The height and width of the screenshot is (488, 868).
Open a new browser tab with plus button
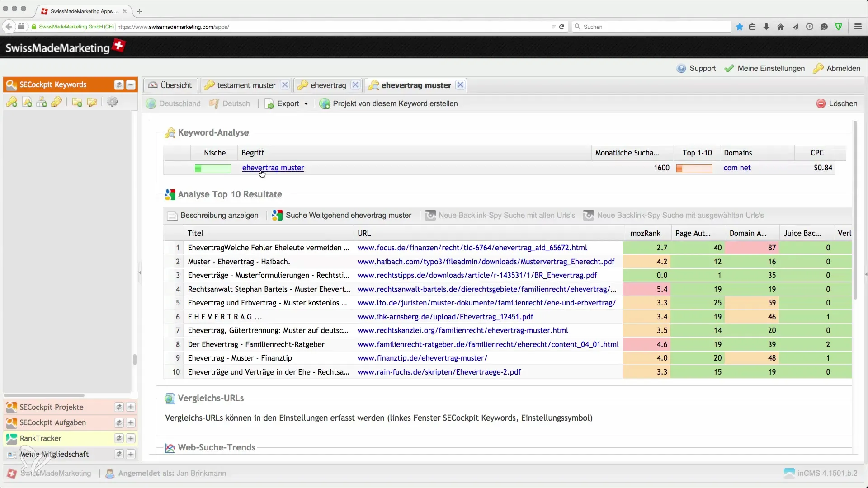(140, 11)
